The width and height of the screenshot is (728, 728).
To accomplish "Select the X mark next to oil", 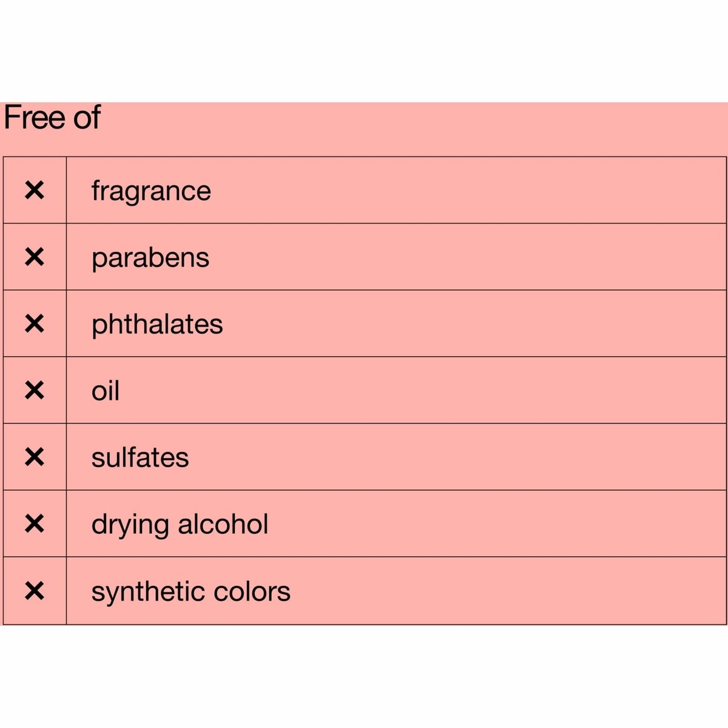I will point(35,391).
